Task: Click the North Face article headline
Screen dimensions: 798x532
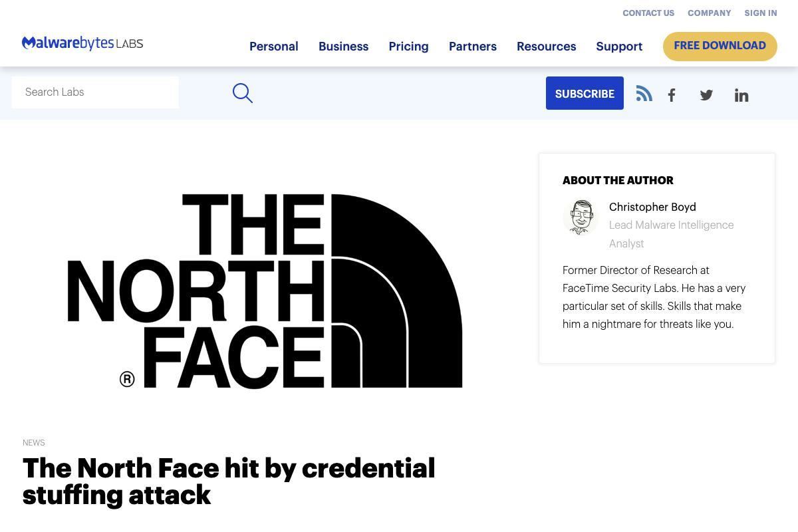Action: click(x=229, y=481)
